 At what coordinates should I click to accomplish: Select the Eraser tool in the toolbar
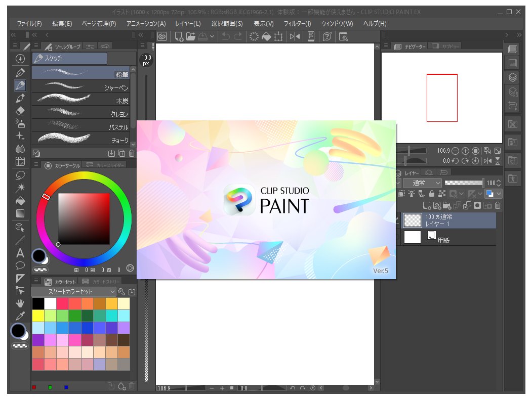[x=19, y=112]
